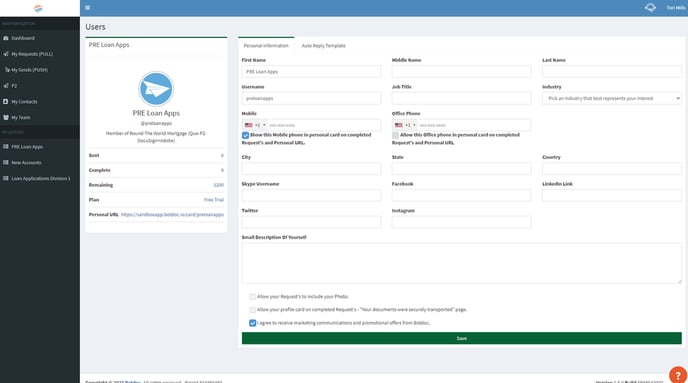Click the Dashboard icon in sidebar
This screenshot has height=383, width=688.
pyautogui.click(x=6, y=38)
